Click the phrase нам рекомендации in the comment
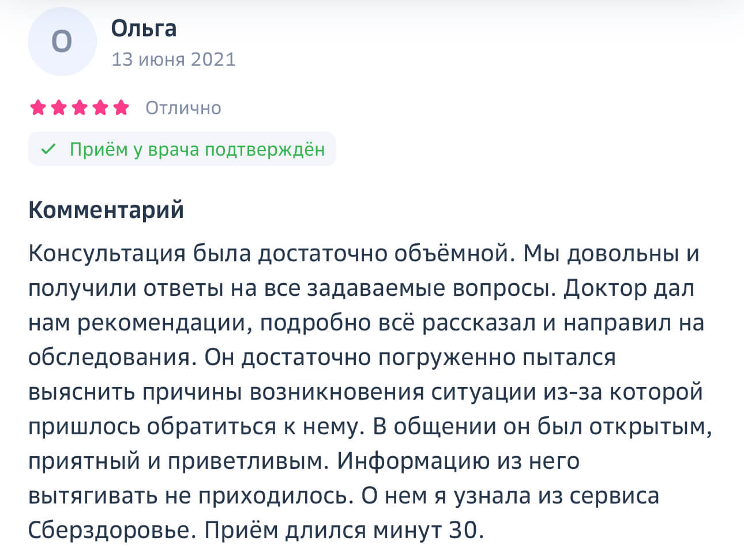The width and height of the screenshot is (744, 560). coord(137,323)
